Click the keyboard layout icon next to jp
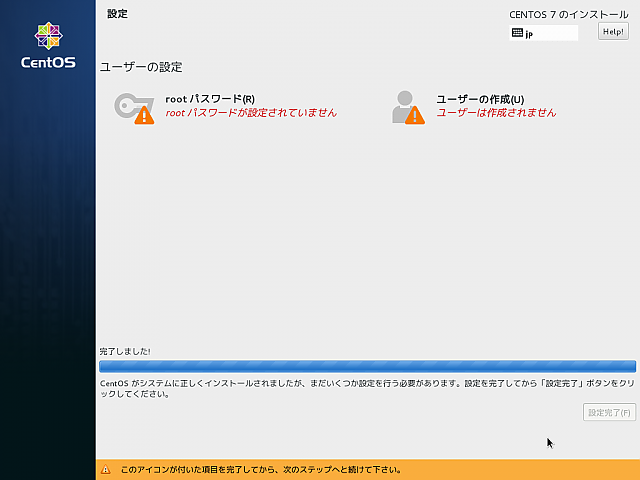640x480 pixels. pyautogui.click(x=517, y=33)
